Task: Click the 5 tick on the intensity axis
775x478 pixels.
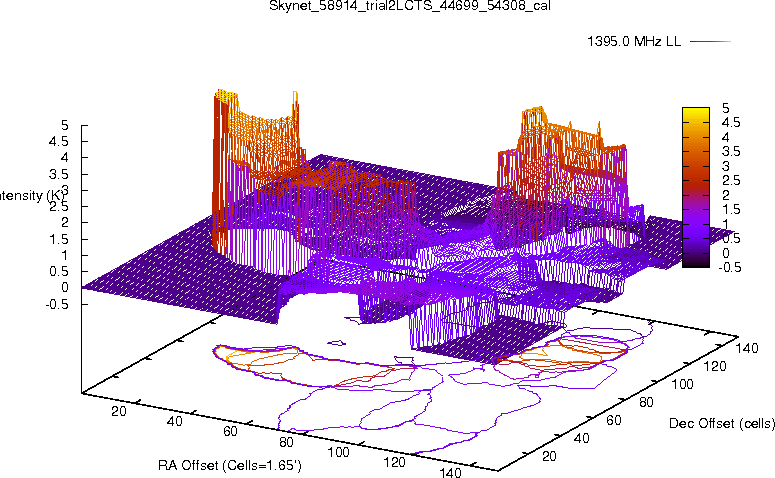Action: [x=65, y=125]
